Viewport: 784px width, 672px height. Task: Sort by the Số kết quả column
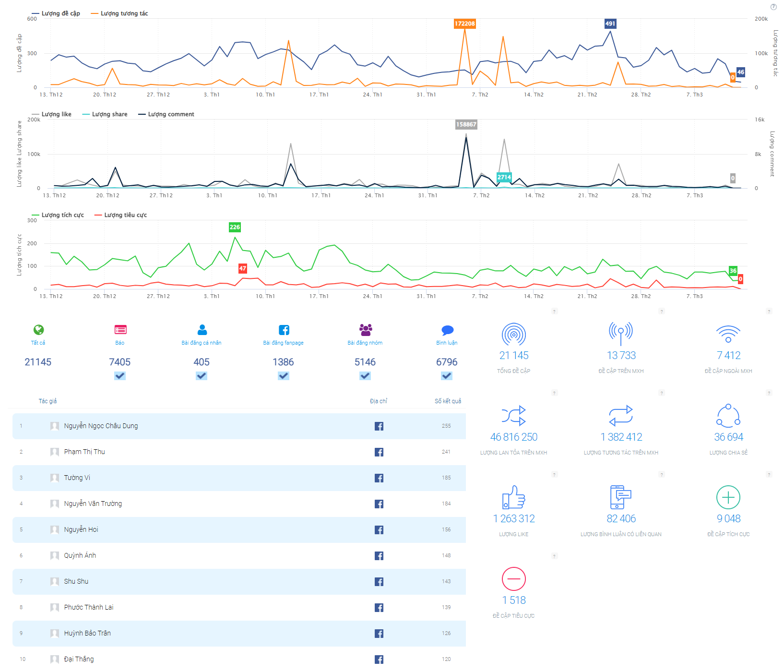[448, 401]
